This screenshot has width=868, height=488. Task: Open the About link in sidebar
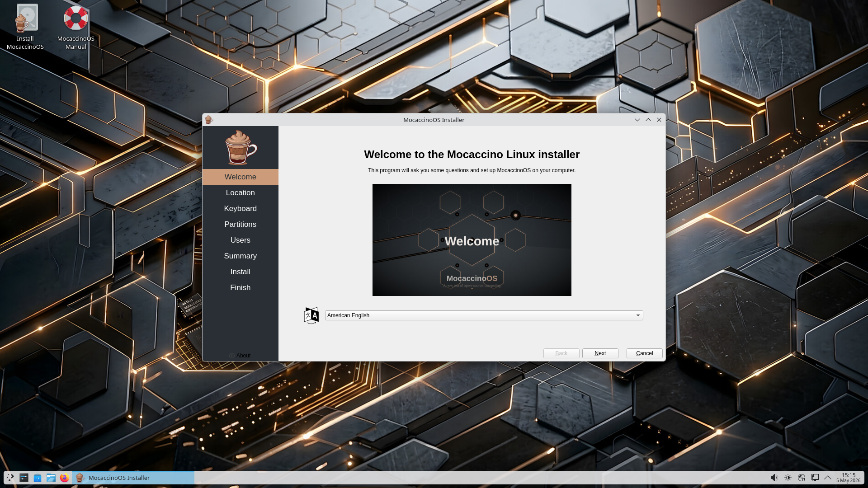[240, 356]
